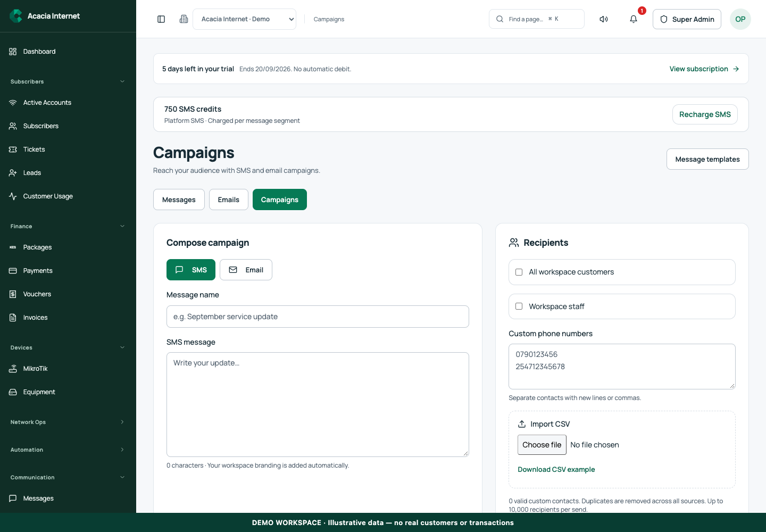
Task: Click the Choose file button
Action: pos(542,445)
